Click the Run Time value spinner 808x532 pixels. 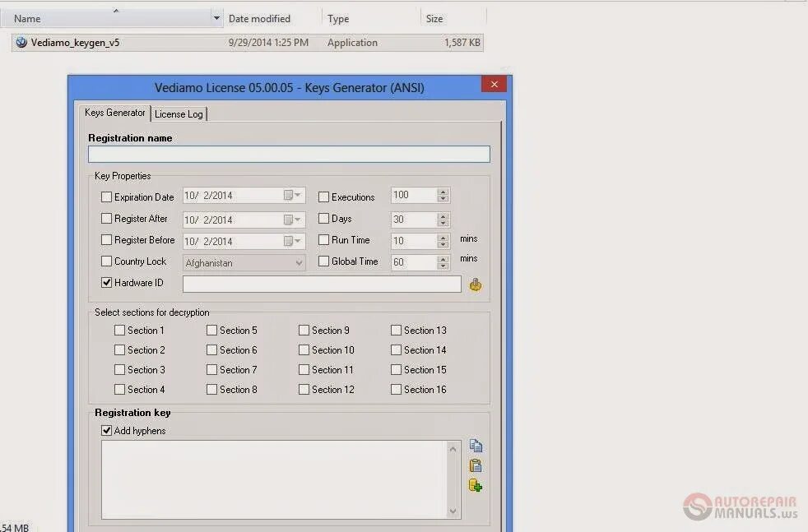(x=443, y=240)
